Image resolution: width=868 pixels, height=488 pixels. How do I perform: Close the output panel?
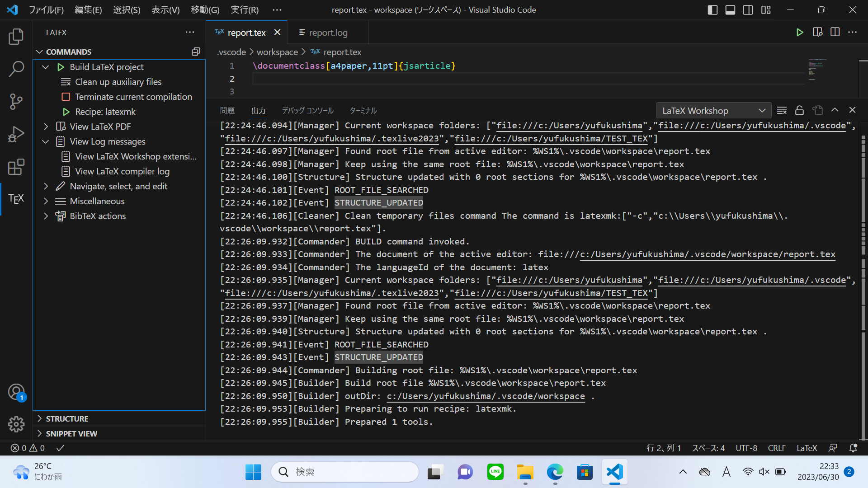coord(853,110)
